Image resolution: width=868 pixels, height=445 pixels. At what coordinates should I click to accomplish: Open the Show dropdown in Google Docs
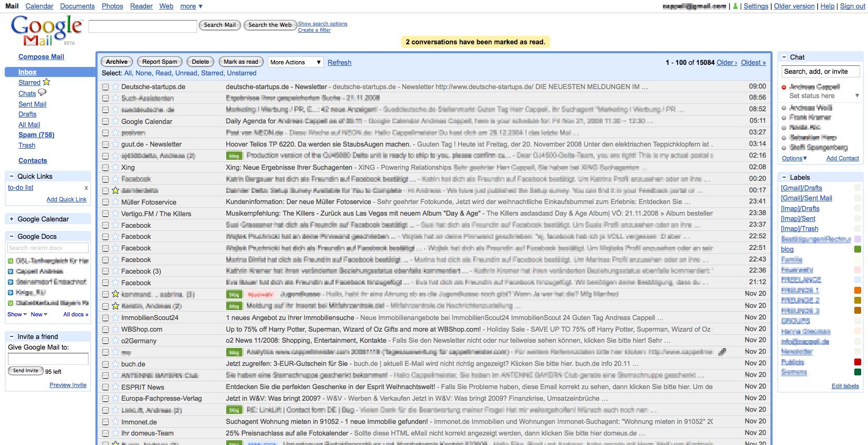tap(17, 314)
